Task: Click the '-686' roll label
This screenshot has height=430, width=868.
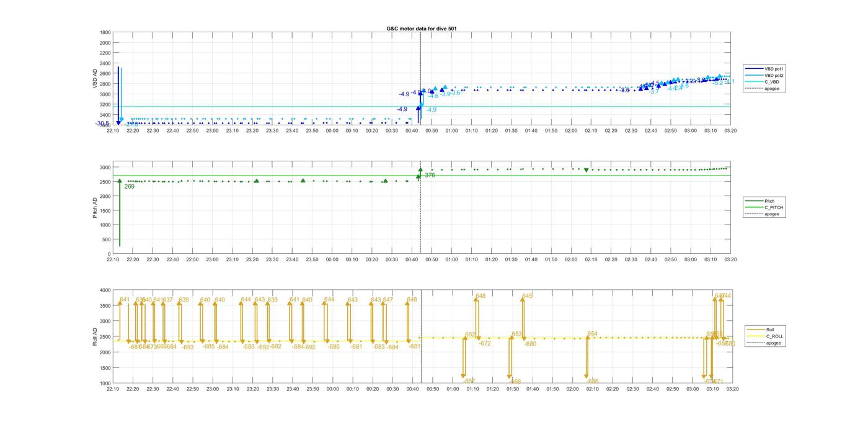Action: point(592,381)
